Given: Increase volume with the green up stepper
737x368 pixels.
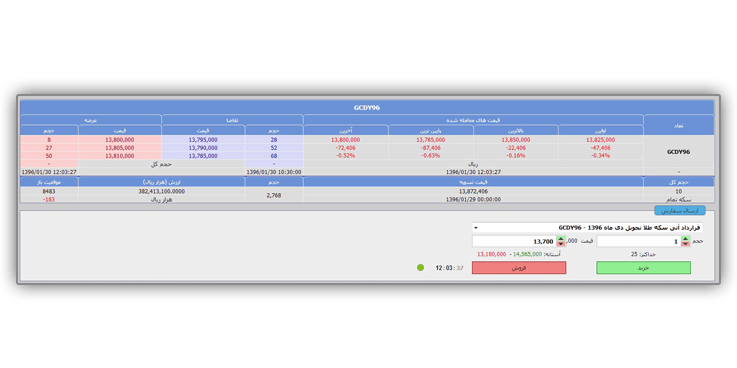Looking at the screenshot, I should pos(685,239).
